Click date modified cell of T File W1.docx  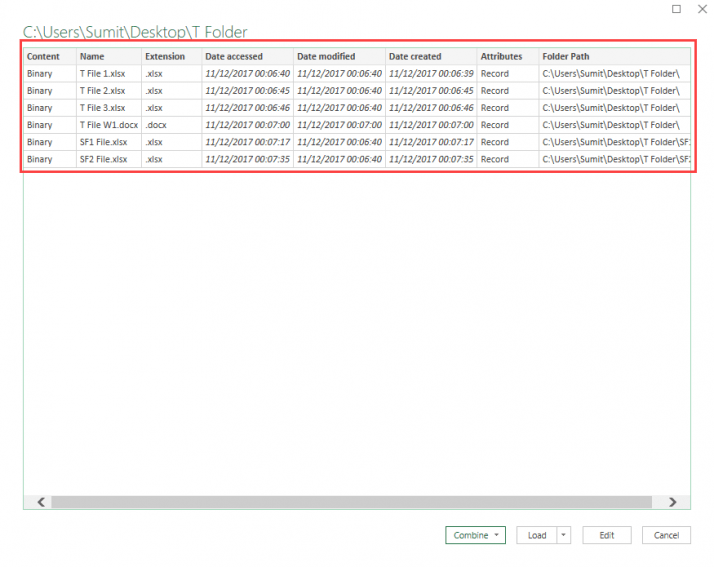[x=339, y=125]
